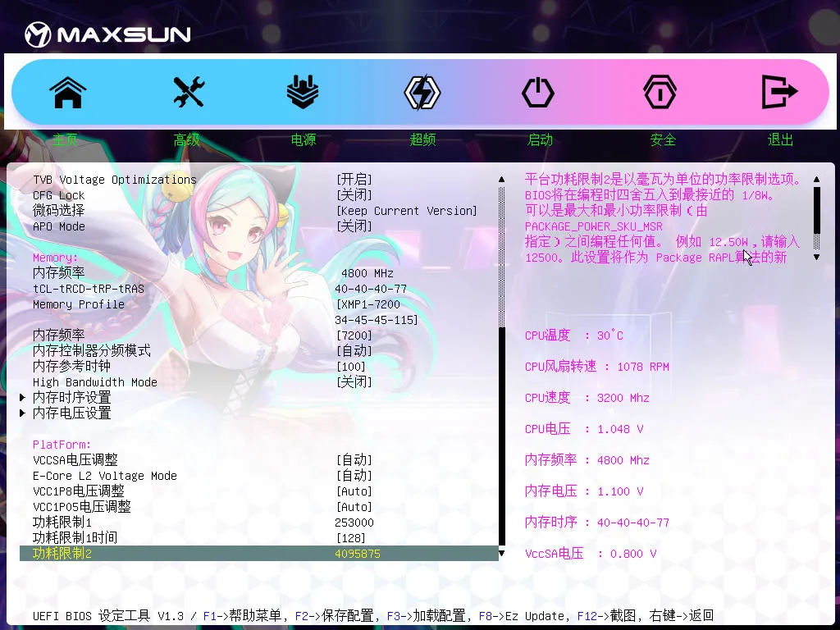
Task: Click F12 截图 shortcut
Action: coord(606,616)
